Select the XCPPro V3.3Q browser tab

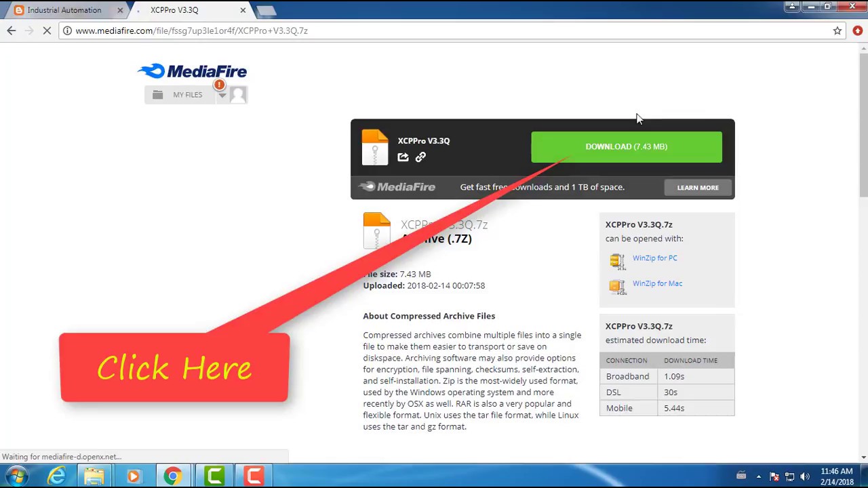175,10
